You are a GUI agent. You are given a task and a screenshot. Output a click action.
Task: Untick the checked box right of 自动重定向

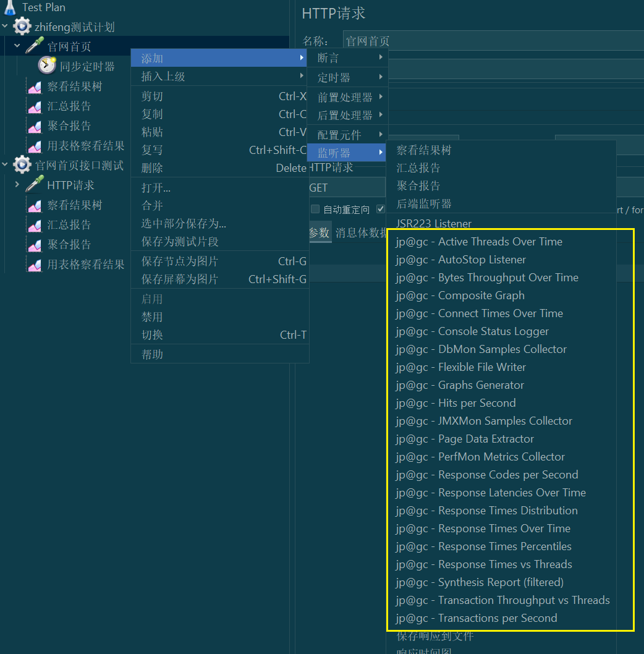380,209
